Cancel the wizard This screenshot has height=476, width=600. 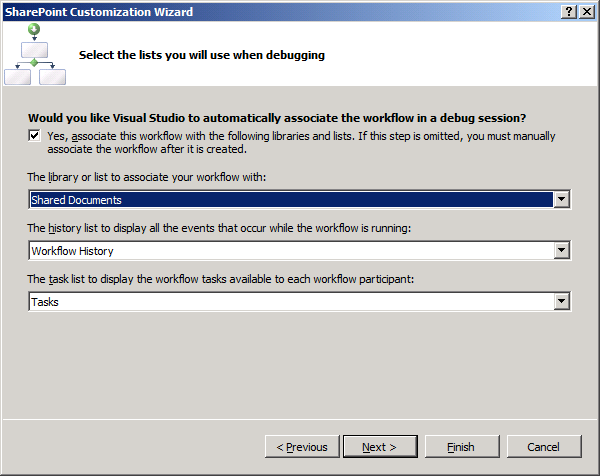pyautogui.click(x=543, y=447)
